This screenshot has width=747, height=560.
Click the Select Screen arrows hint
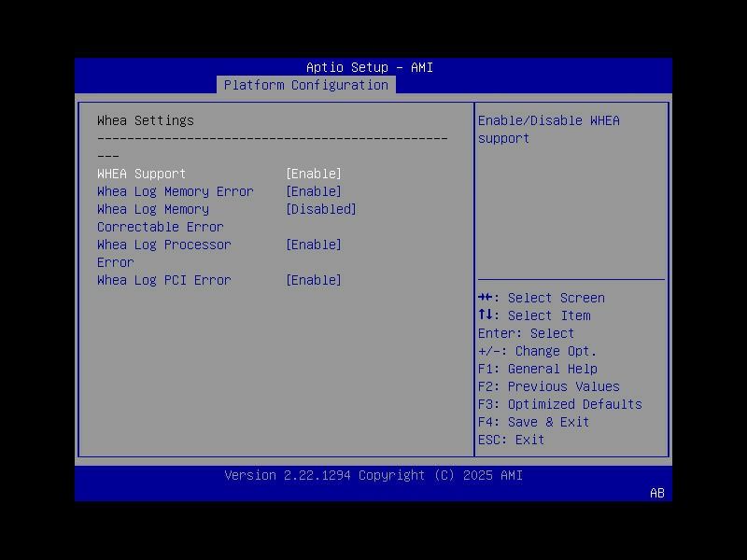click(542, 298)
